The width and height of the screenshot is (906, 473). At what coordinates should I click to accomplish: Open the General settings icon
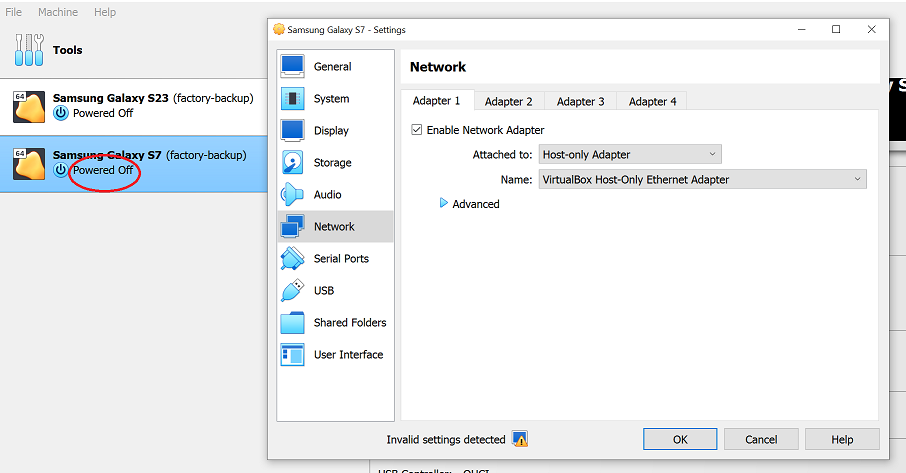point(292,66)
